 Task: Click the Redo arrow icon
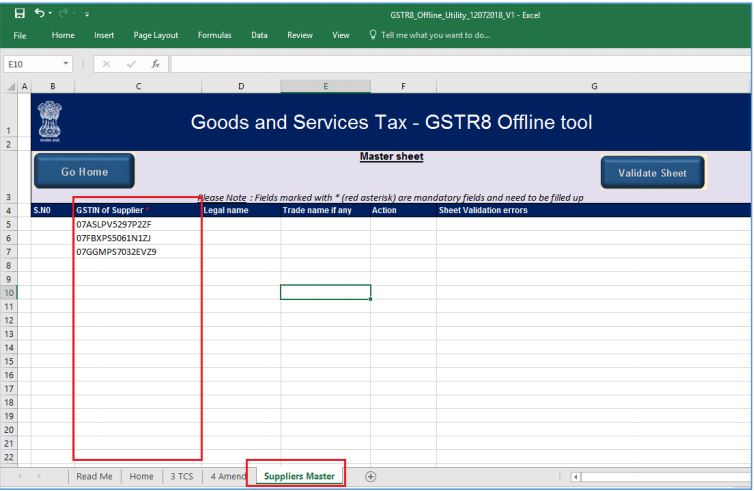click(63, 13)
